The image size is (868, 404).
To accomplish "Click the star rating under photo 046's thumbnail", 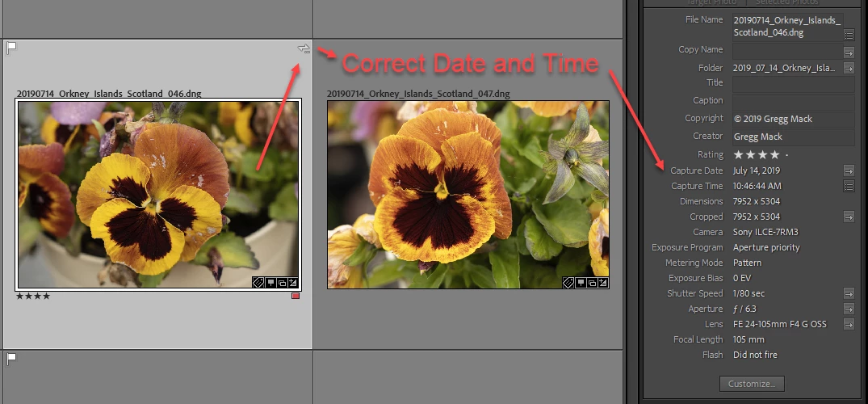I will point(33,296).
